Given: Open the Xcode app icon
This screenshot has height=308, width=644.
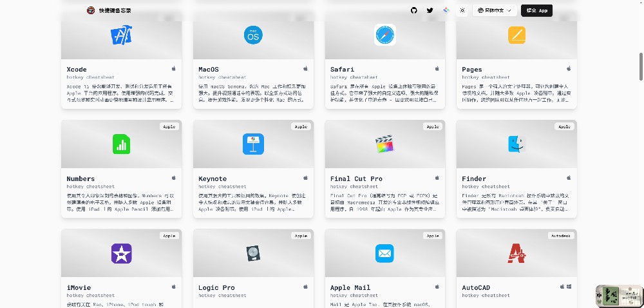Looking at the screenshot, I should click(x=122, y=35).
